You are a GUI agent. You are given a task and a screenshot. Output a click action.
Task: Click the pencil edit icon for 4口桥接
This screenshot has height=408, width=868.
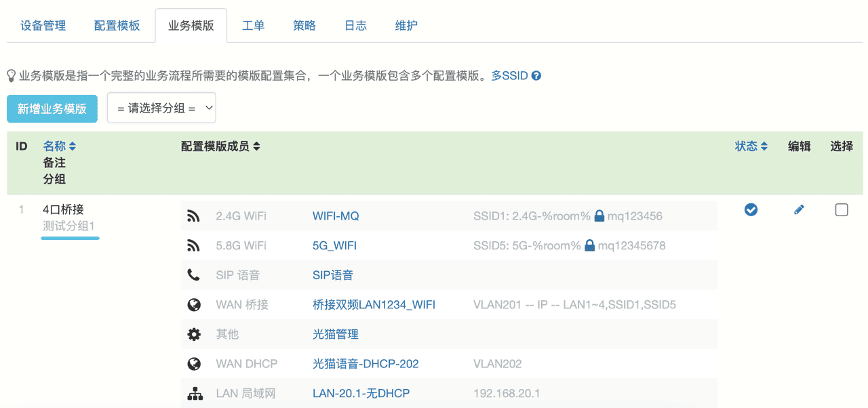click(x=799, y=210)
